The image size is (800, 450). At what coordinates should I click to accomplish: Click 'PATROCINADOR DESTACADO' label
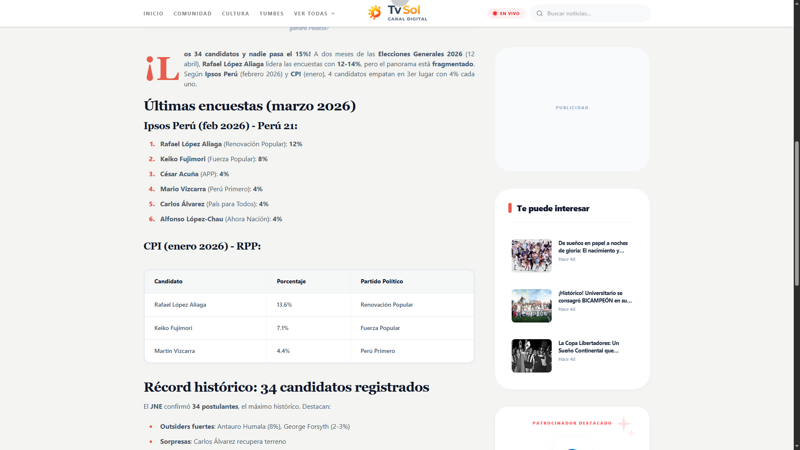pyautogui.click(x=572, y=423)
